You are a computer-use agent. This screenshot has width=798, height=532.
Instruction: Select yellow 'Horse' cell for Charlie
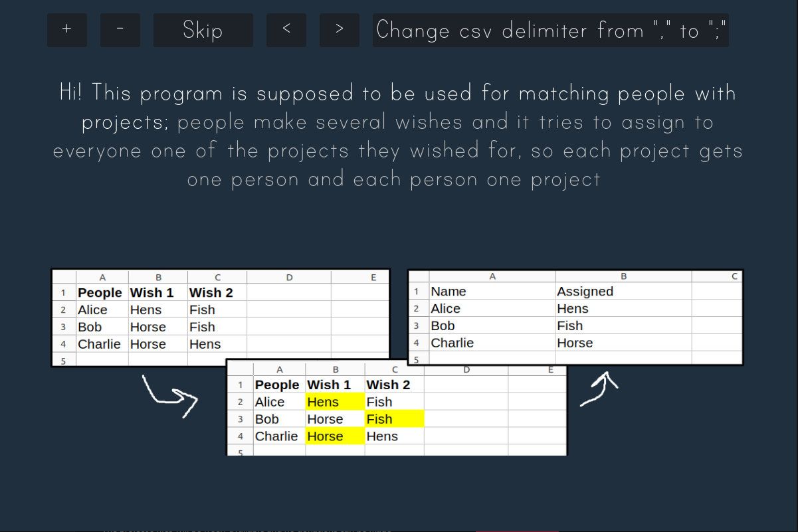tap(335, 436)
